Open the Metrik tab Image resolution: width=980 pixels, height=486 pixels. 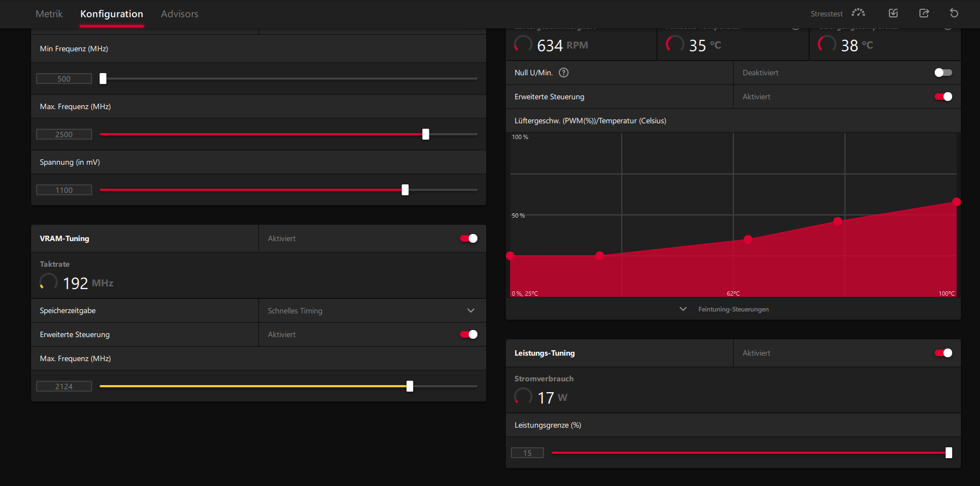tap(49, 14)
